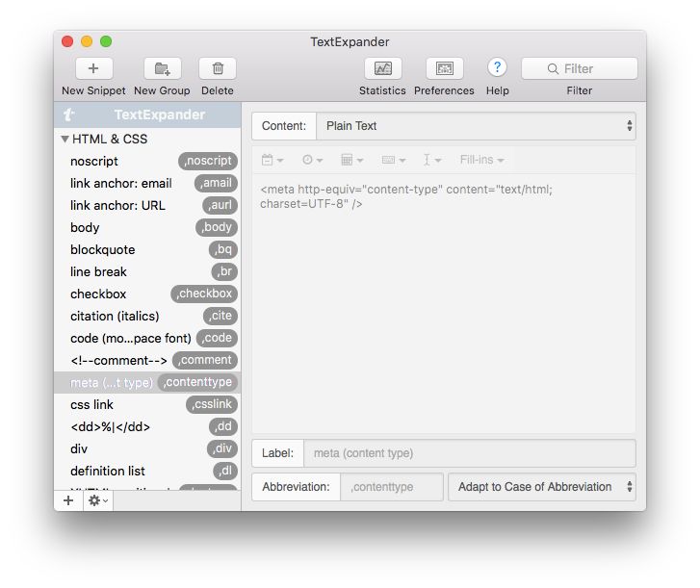The height and width of the screenshot is (588, 700).
Task: Click into the Filter search field
Action: tap(579, 68)
